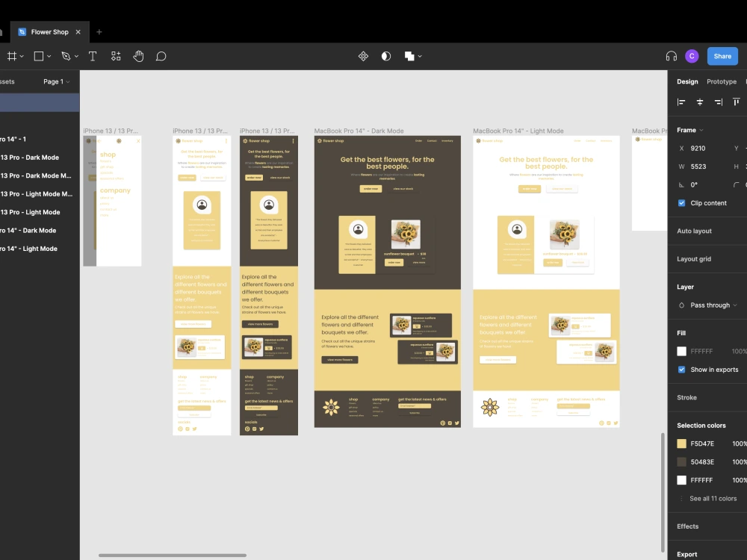The width and height of the screenshot is (747, 560).
Task: Click the Share button
Action: 722,56
